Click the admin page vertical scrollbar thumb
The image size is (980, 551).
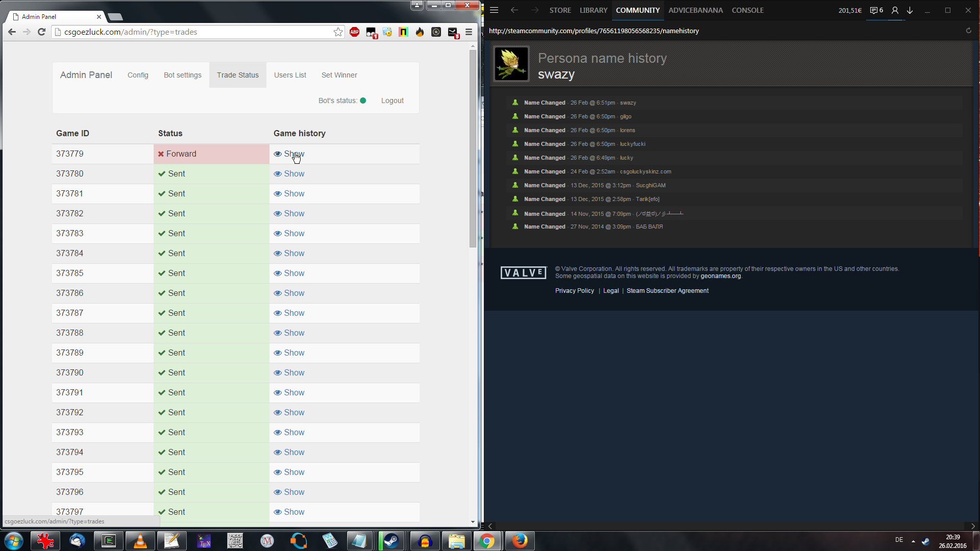point(473,148)
